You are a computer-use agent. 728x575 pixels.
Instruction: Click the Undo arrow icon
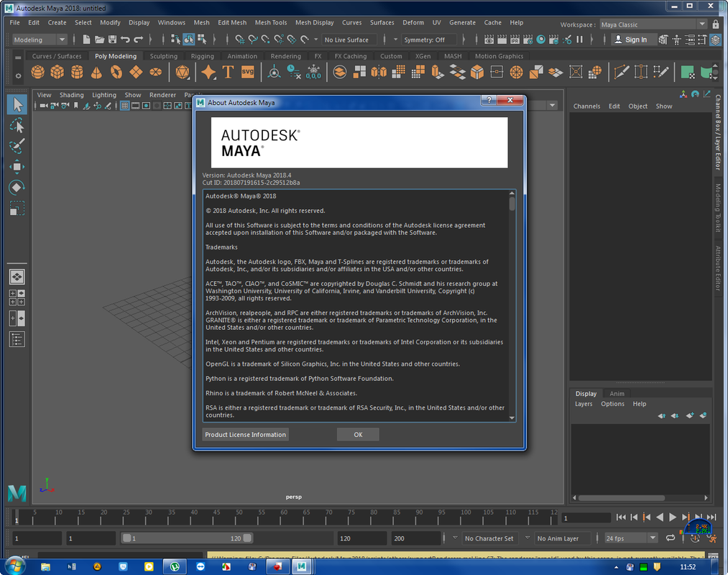click(x=125, y=40)
